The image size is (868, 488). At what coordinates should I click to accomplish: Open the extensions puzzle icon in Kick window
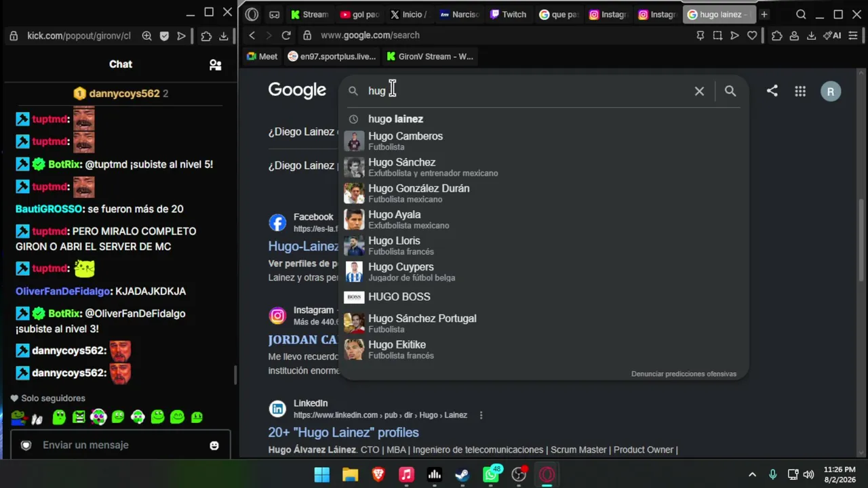pyautogui.click(x=206, y=36)
